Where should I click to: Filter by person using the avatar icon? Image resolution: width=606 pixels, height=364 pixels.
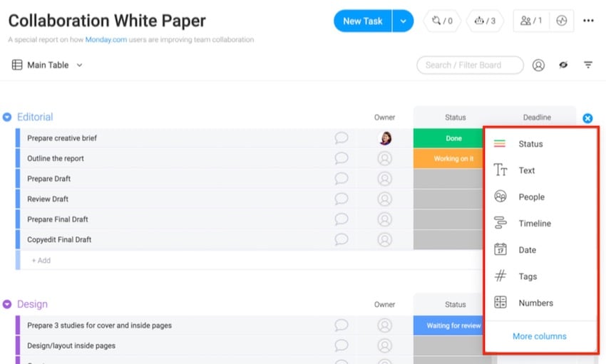(x=538, y=66)
